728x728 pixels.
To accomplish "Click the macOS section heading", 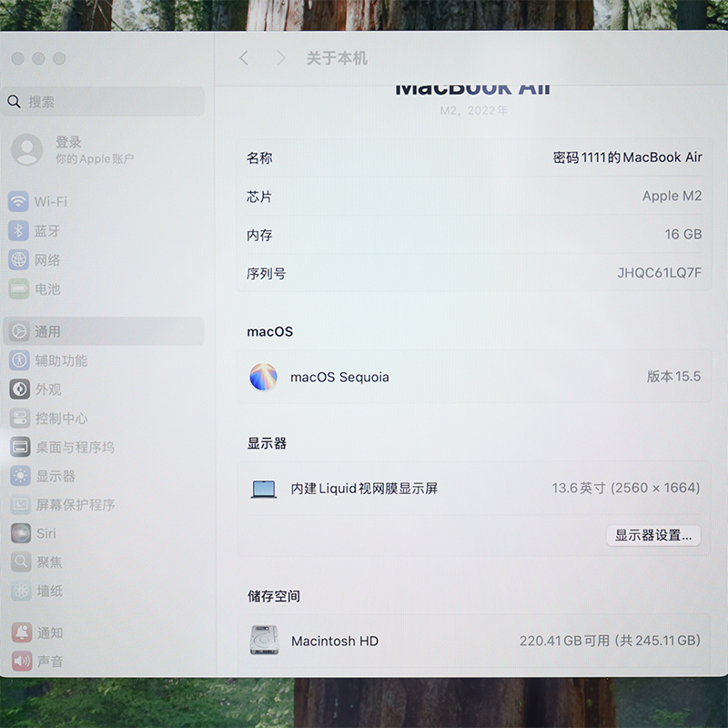I will click(x=269, y=331).
